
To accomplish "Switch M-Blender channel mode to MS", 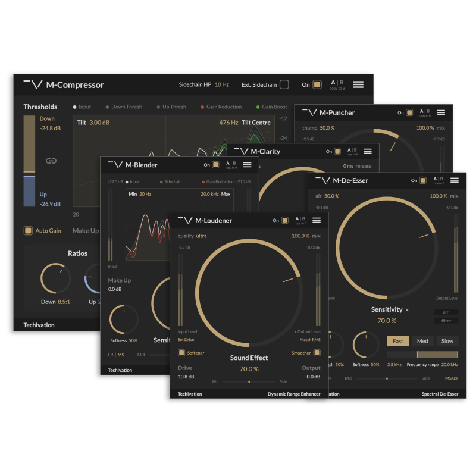I will coord(120,354).
